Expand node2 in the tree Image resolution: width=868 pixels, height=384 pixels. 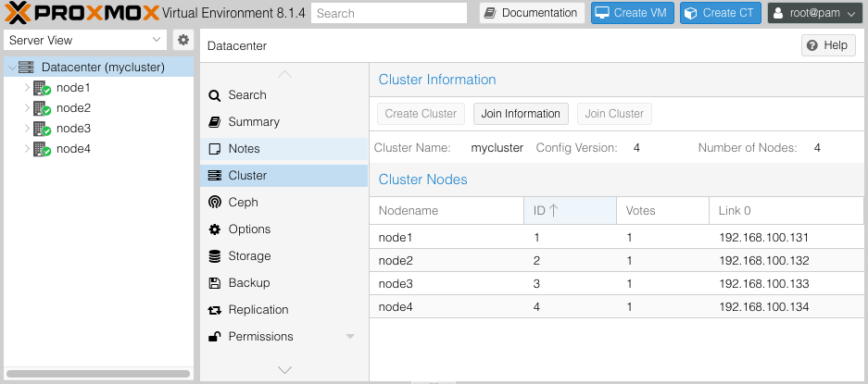pos(27,108)
